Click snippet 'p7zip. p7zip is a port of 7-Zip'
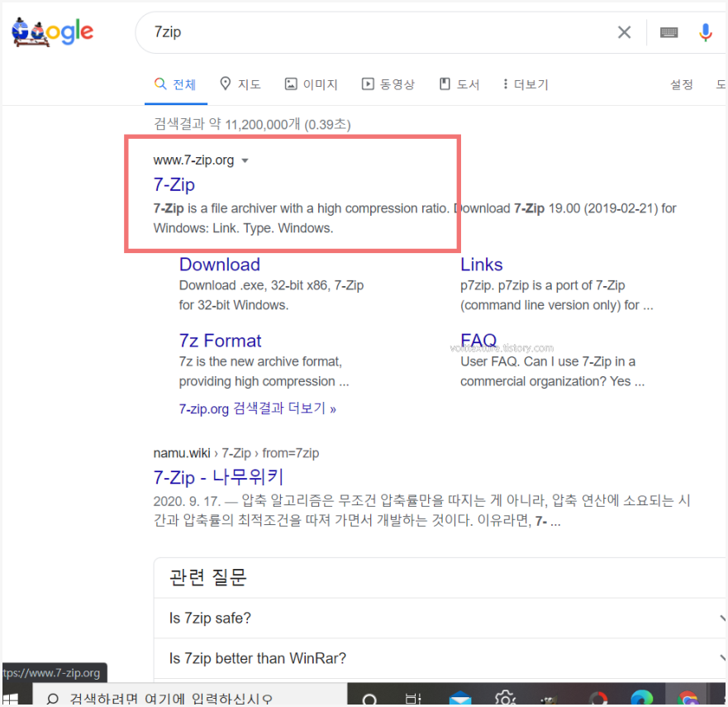This screenshot has width=728, height=707. pyautogui.click(x=542, y=285)
